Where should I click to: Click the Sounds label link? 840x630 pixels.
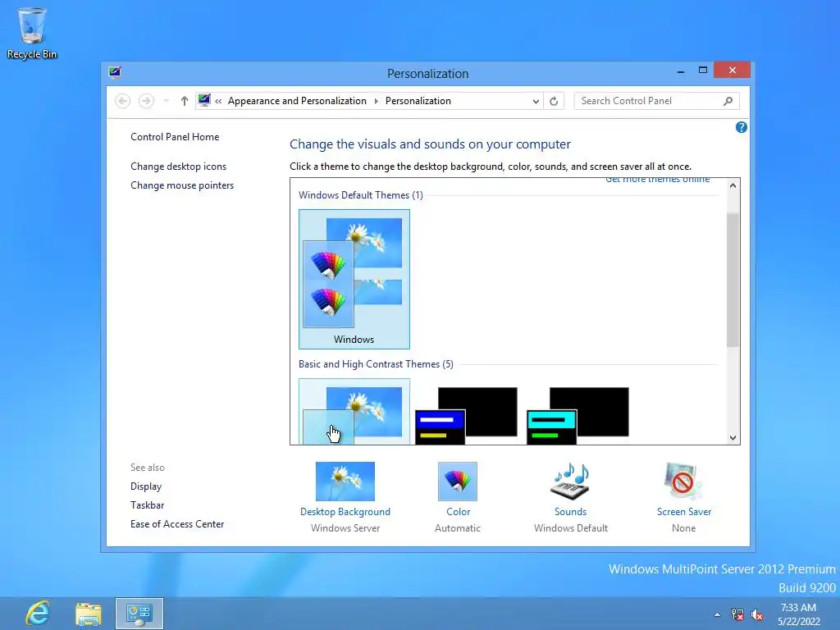pos(571,512)
